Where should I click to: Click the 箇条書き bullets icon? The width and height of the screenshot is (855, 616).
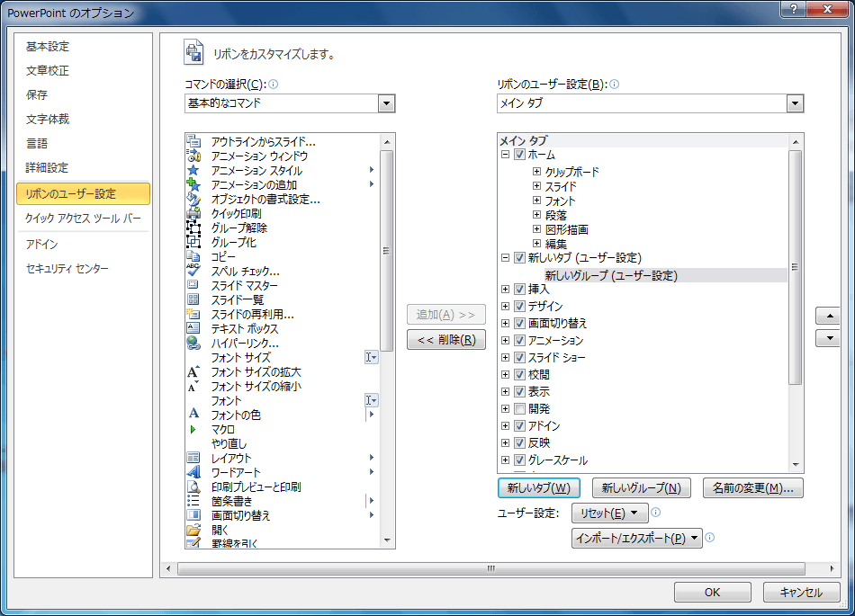pyautogui.click(x=193, y=501)
